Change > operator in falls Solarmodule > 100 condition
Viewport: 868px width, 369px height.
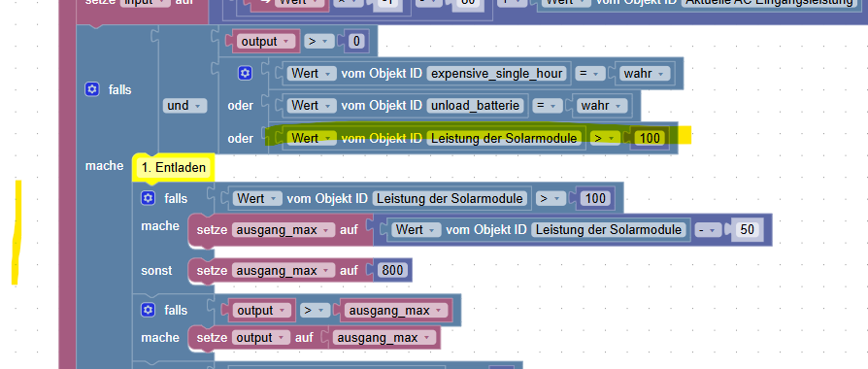551,198
